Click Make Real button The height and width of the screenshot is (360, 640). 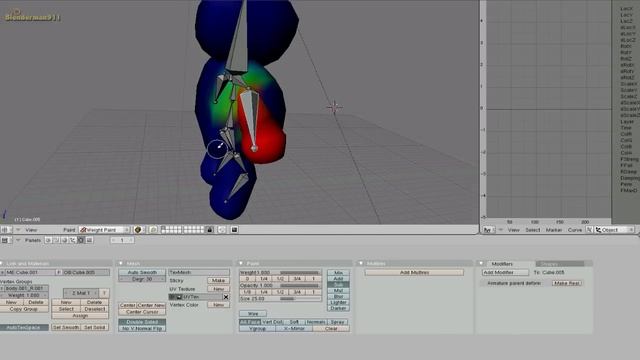click(x=567, y=283)
